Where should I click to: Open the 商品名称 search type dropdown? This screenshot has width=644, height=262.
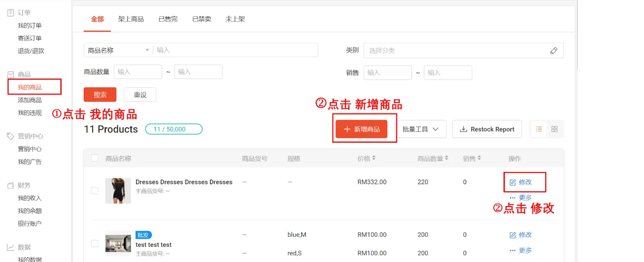[x=117, y=50]
